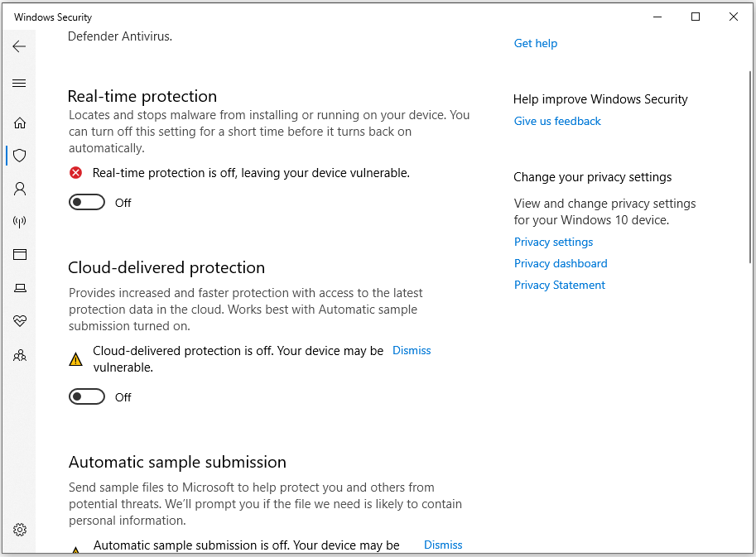Click Give us feedback
This screenshot has height=557, width=756.
click(x=557, y=121)
